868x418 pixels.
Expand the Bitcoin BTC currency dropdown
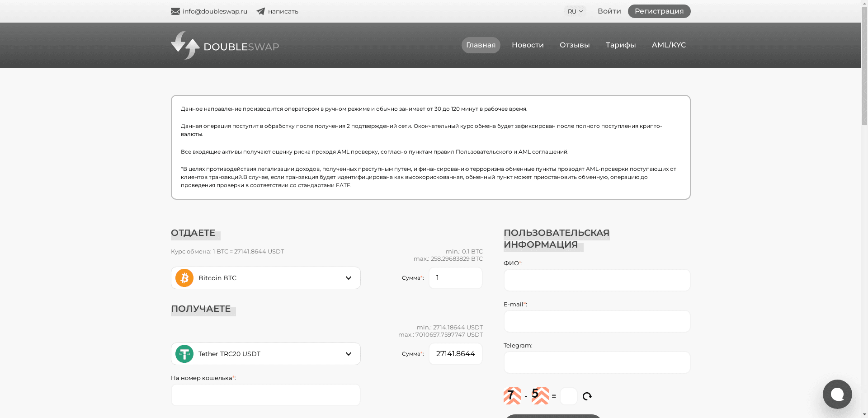348,278
